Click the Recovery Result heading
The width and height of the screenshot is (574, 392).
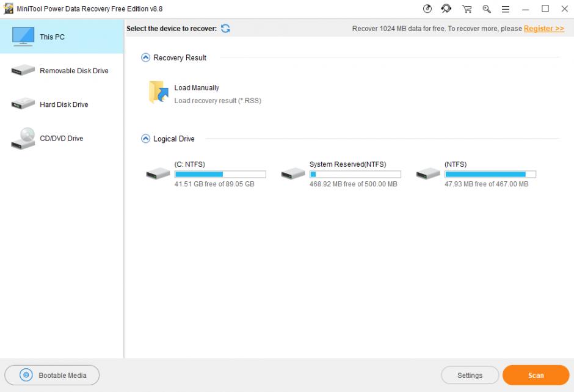pyautogui.click(x=180, y=58)
